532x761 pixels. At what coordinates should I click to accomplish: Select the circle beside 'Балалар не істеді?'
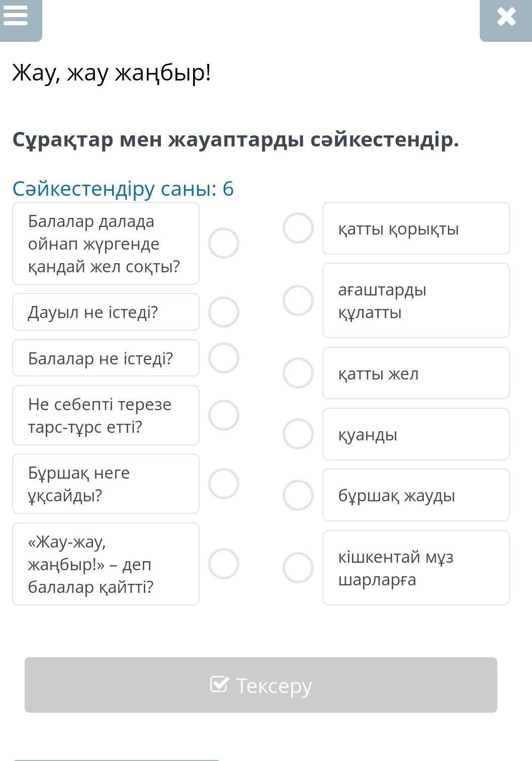click(x=224, y=358)
